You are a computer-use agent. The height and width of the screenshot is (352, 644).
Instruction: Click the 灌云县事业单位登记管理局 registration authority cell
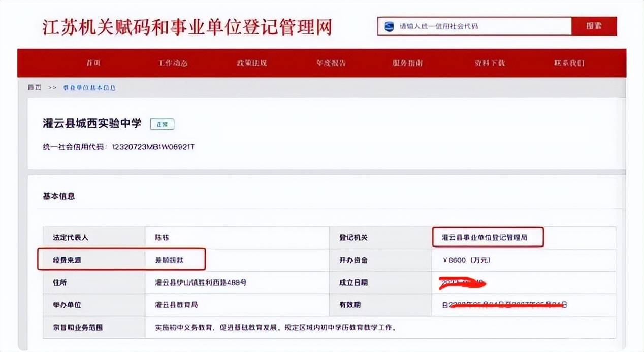(485, 237)
